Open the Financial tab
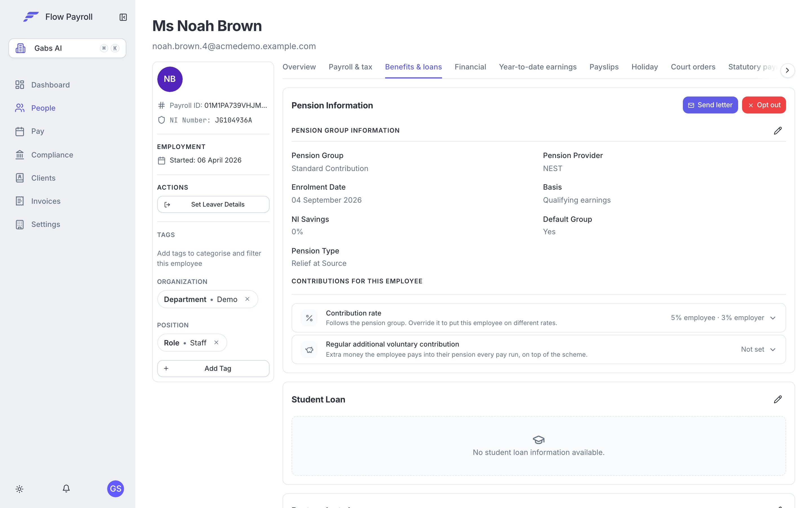The width and height of the screenshot is (812, 508). (x=470, y=67)
